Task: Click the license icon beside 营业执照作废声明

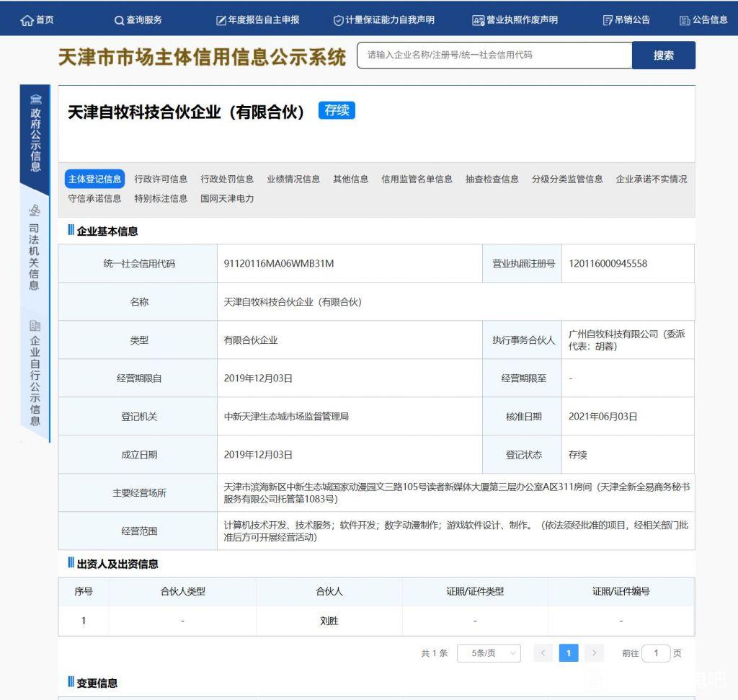Action: point(478,20)
